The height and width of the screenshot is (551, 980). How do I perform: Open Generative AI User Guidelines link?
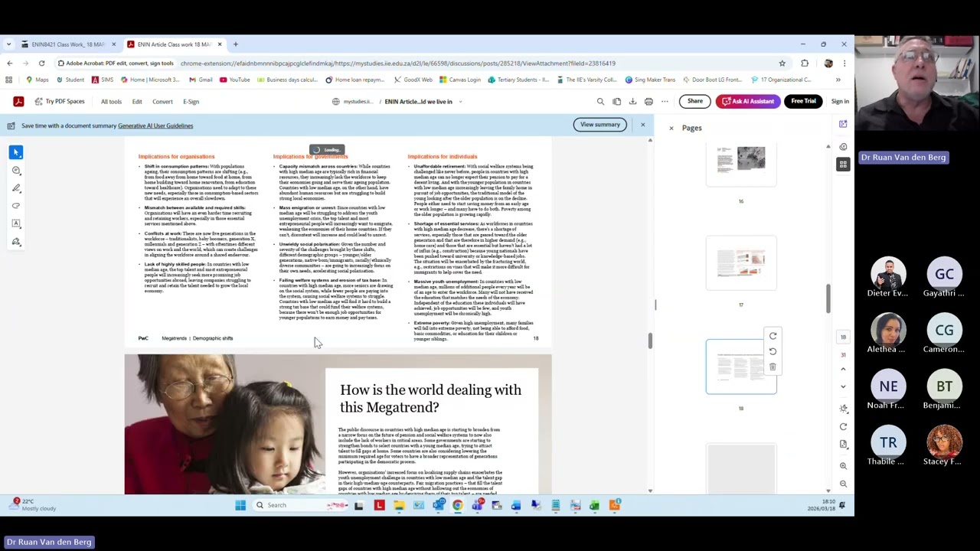(x=155, y=126)
